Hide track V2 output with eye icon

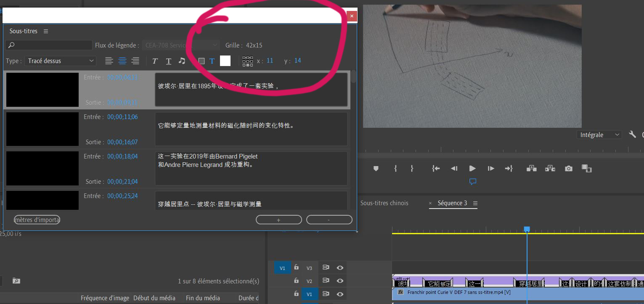(x=340, y=281)
